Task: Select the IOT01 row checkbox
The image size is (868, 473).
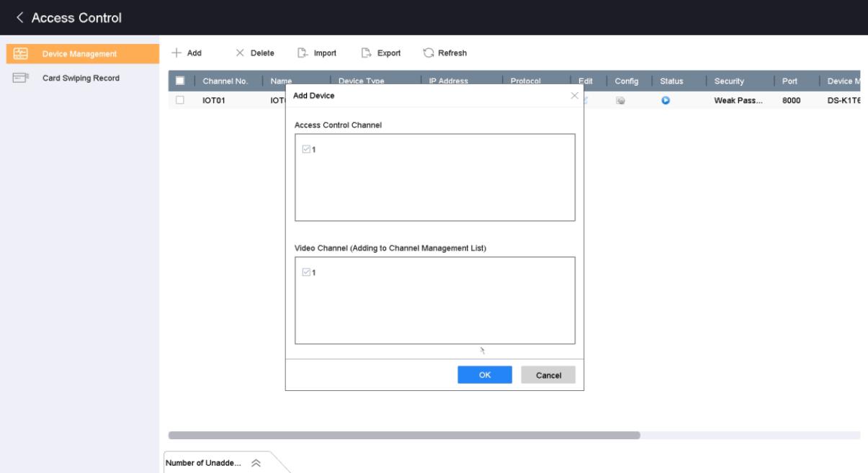Action: (179, 102)
